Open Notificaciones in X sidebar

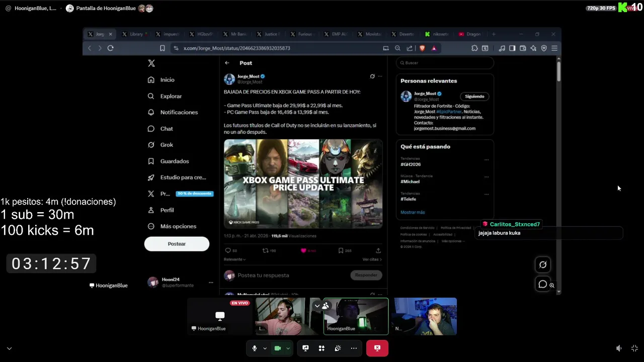click(173, 112)
